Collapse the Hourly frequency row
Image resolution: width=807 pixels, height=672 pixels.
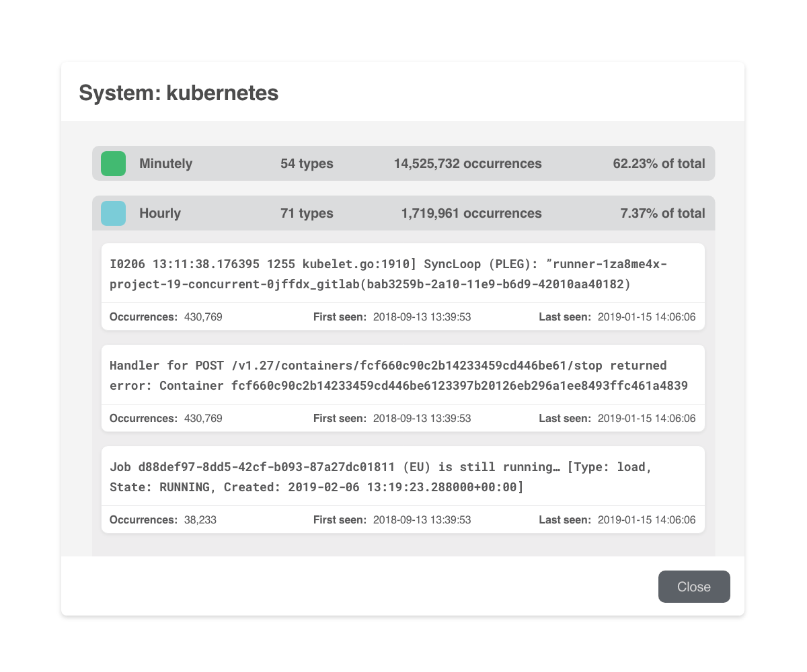pyautogui.click(x=403, y=213)
